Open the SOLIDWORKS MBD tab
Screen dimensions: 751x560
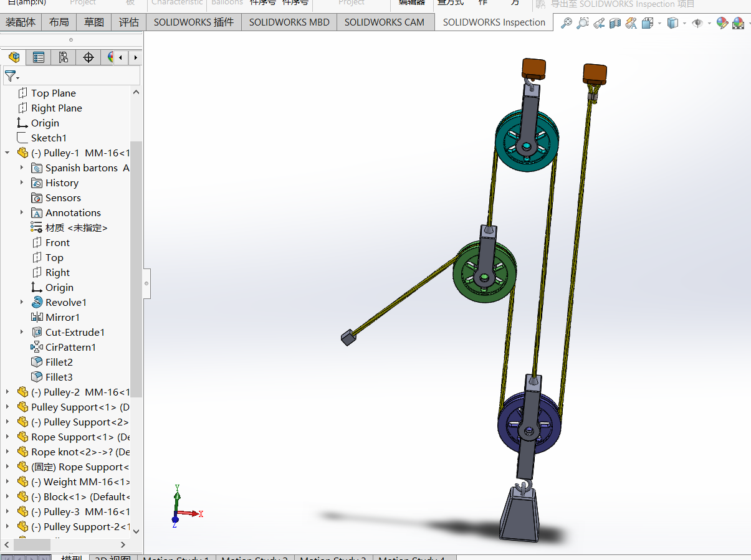coord(289,22)
